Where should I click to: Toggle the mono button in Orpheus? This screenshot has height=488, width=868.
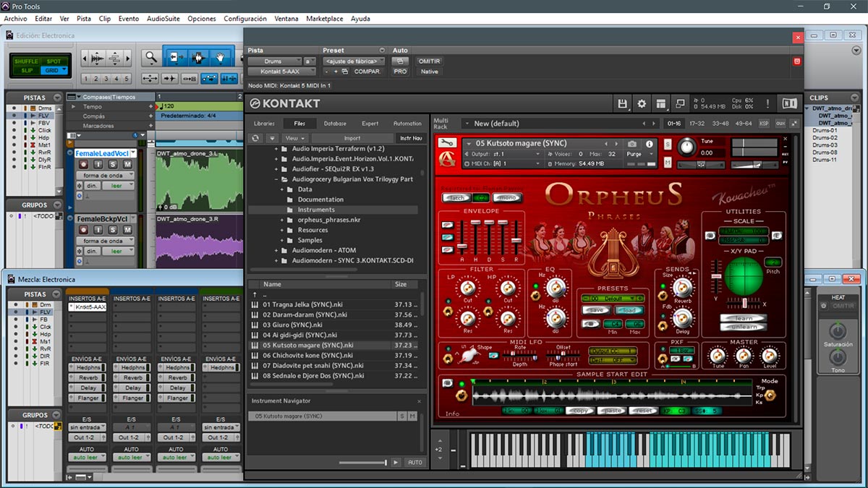(x=508, y=197)
